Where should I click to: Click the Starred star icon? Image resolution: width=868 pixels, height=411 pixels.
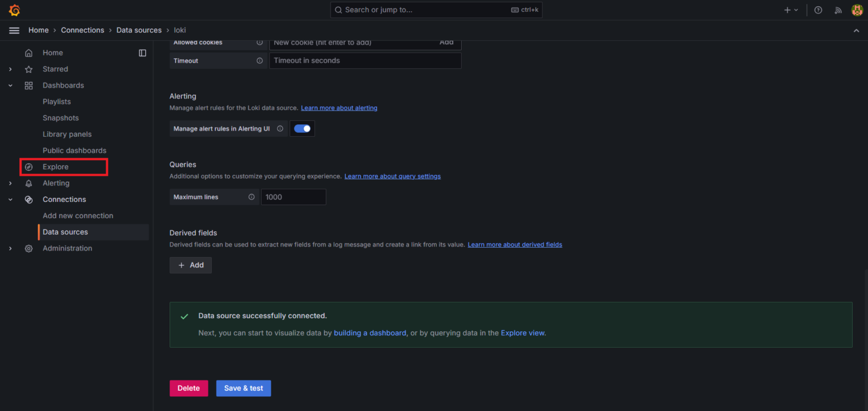coord(29,68)
